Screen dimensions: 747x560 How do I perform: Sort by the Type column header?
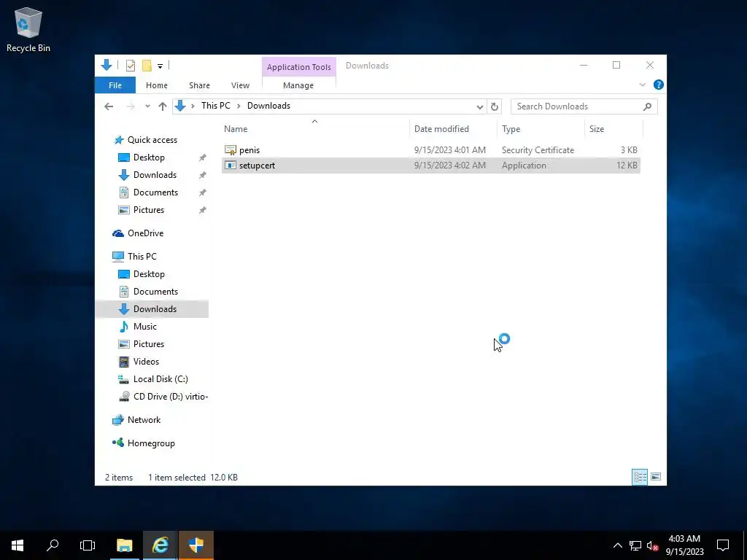coord(541,128)
